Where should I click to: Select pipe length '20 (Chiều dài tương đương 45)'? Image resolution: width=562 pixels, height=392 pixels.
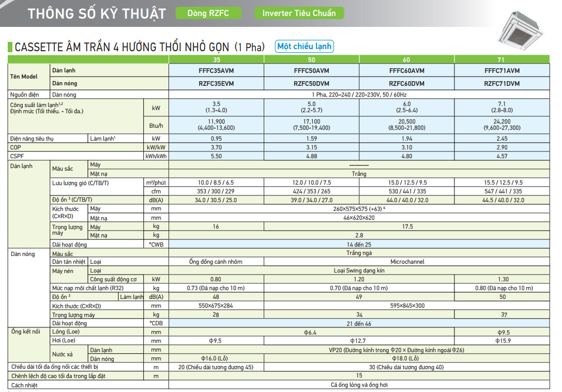[216, 367]
